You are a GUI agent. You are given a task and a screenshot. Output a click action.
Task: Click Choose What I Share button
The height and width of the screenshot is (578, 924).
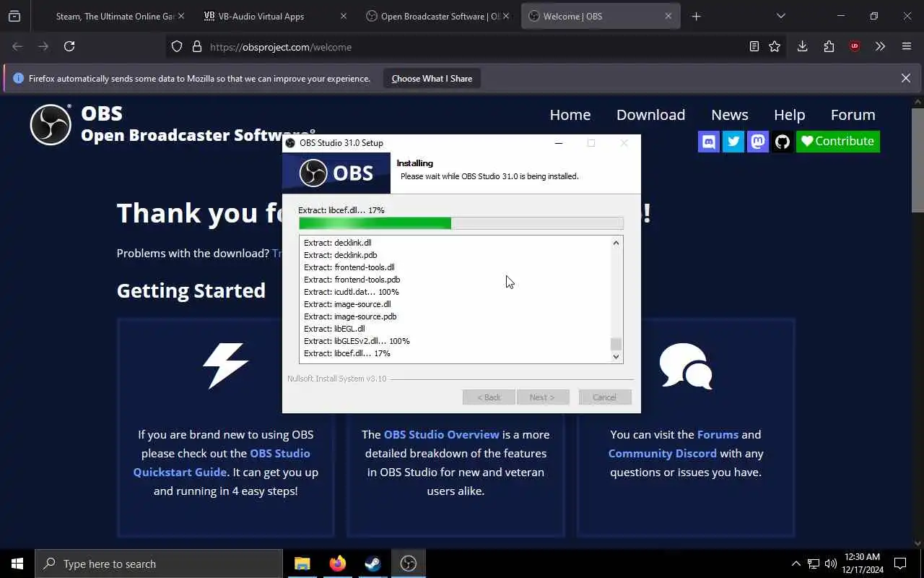coord(432,78)
